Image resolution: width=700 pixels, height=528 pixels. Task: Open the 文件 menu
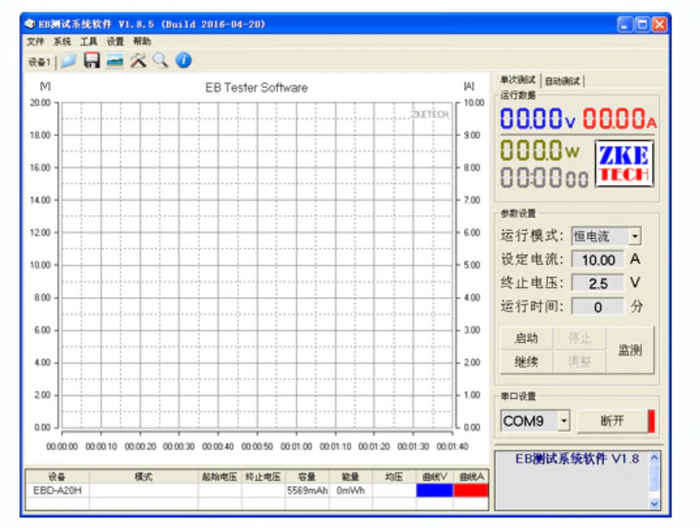[x=35, y=42]
